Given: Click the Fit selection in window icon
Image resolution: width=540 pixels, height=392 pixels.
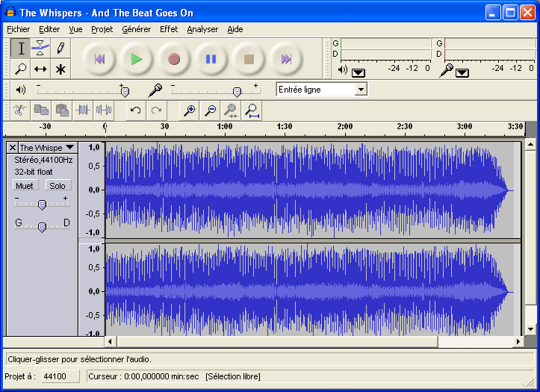Looking at the screenshot, I should 231,111.
